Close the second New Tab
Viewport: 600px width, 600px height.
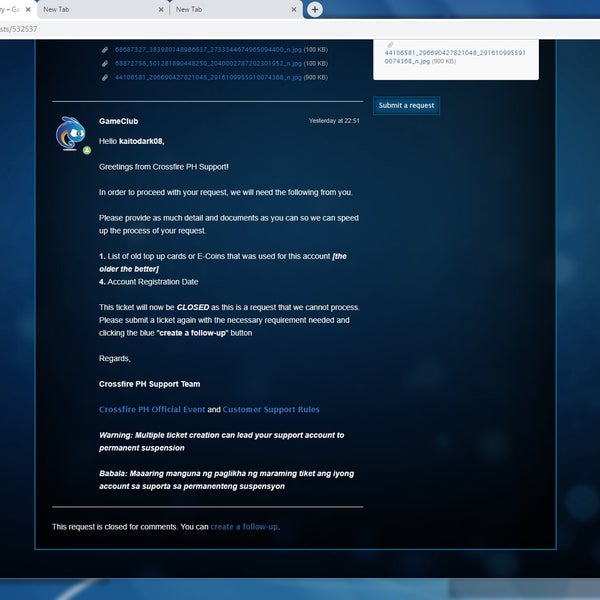click(x=161, y=9)
